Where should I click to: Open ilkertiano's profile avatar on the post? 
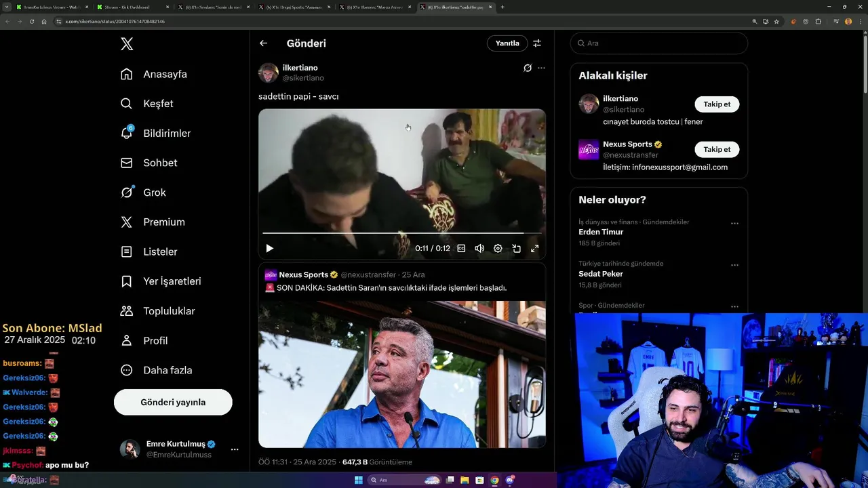pyautogui.click(x=269, y=73)
